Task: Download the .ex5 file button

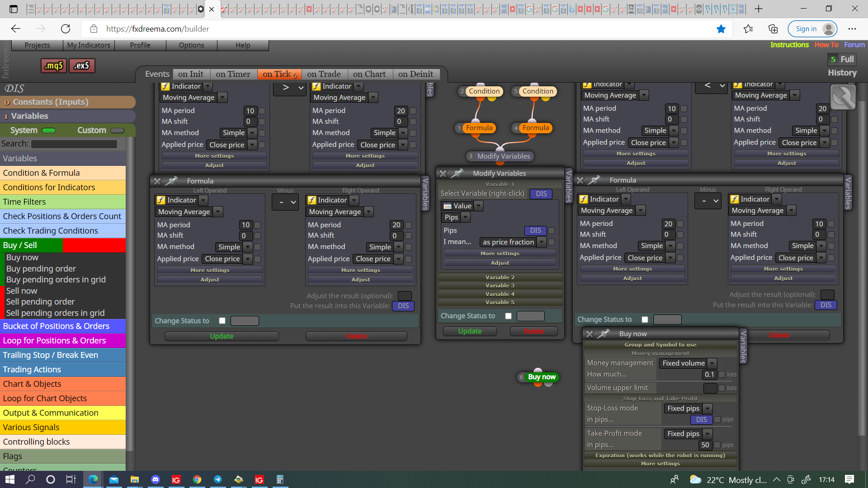Action: pos(82,66)
